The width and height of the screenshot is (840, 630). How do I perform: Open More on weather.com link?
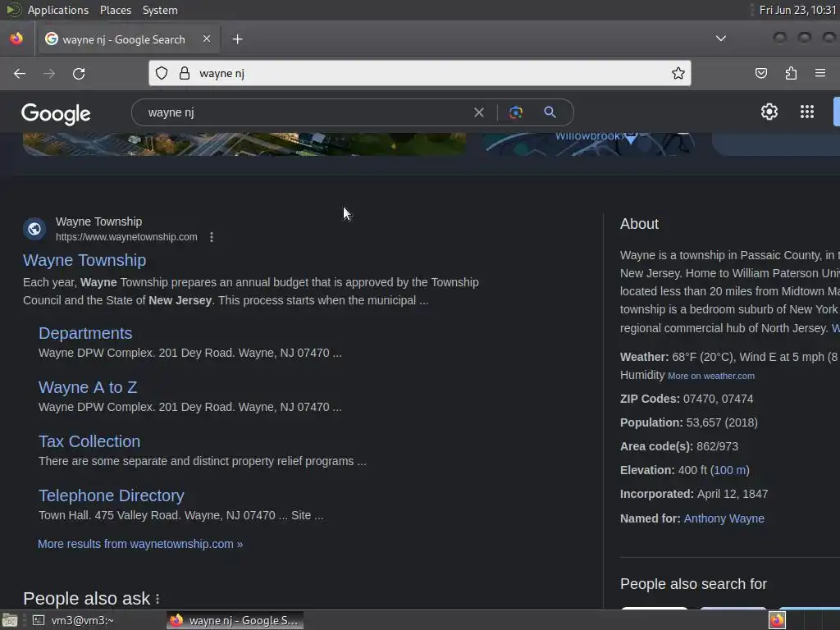(711, 376)
